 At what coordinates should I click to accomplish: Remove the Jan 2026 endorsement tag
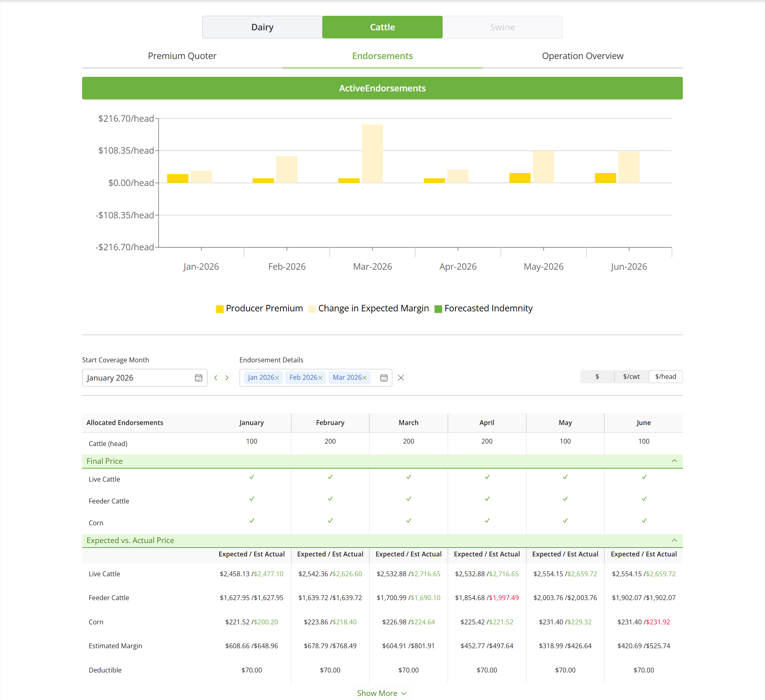coord(277,378)
